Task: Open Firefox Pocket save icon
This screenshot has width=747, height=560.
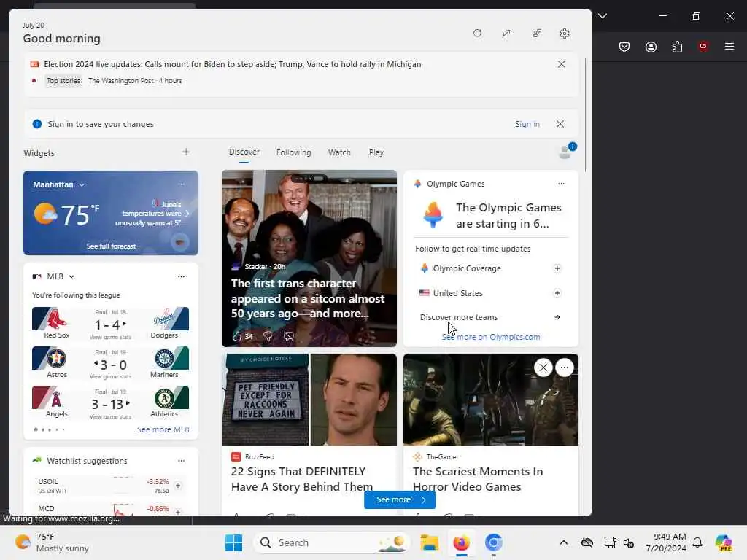Action: (x=624, y=47)
